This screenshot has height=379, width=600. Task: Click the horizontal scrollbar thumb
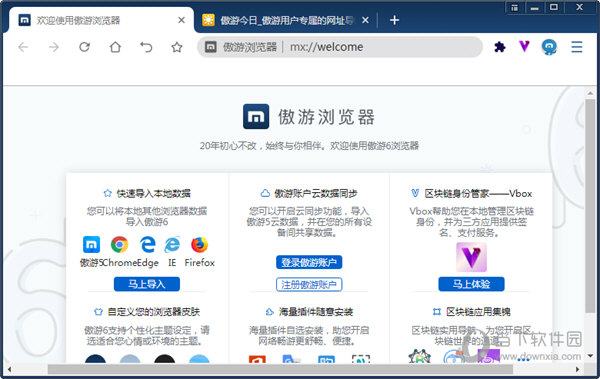(x=280, y=369)
